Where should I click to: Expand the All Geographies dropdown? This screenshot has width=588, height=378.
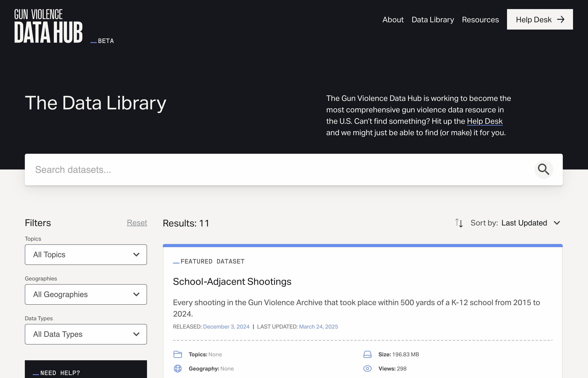coord(86,294)
